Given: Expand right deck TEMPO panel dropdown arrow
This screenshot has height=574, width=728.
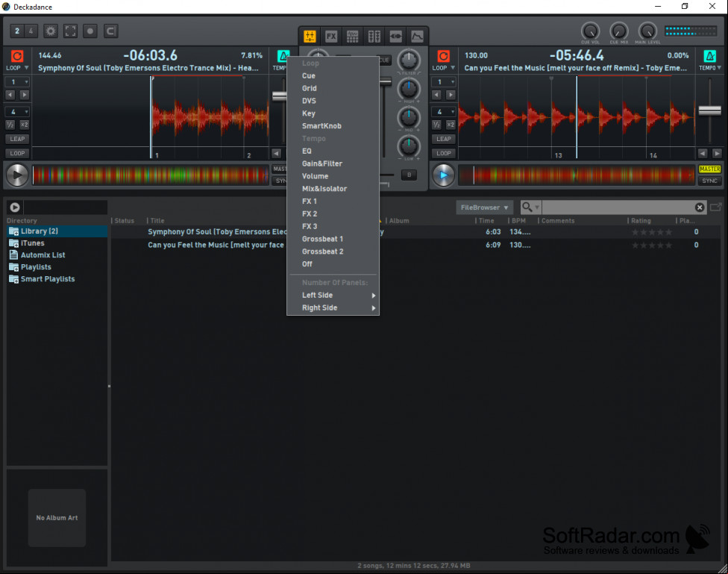Looking at the screenshot, I should coord(719,68).
